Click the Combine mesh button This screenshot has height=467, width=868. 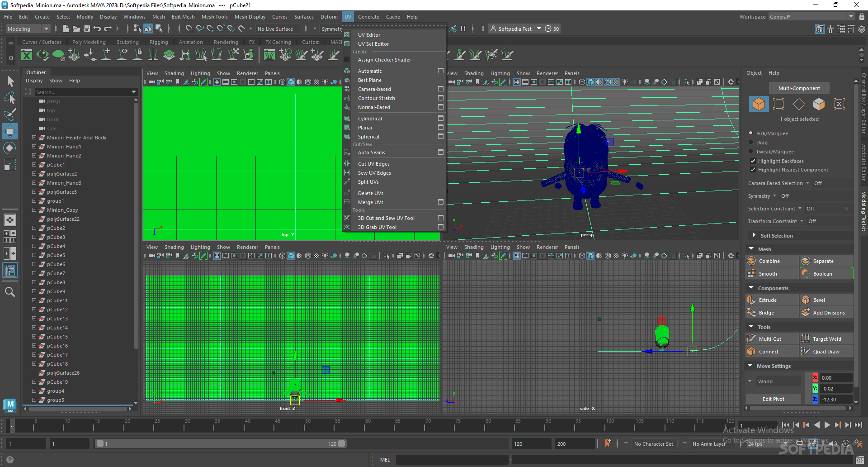coord(772,261)
